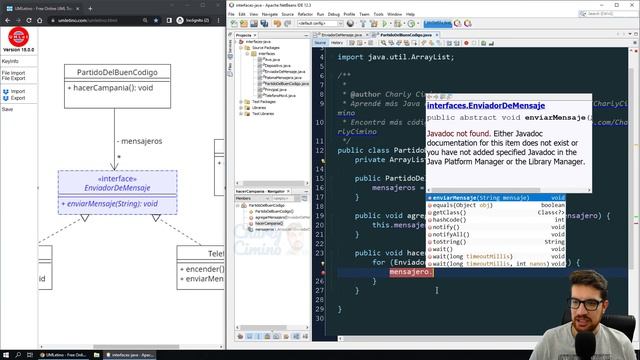Click red Start Macro Recording icon

(x=466, y=43)
